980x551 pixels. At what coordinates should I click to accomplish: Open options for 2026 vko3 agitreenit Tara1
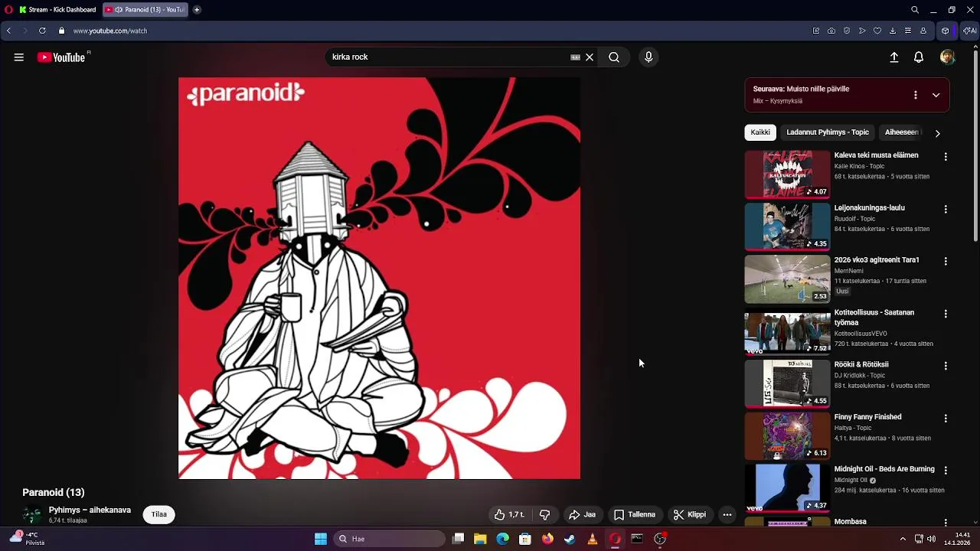coord(946,261)
